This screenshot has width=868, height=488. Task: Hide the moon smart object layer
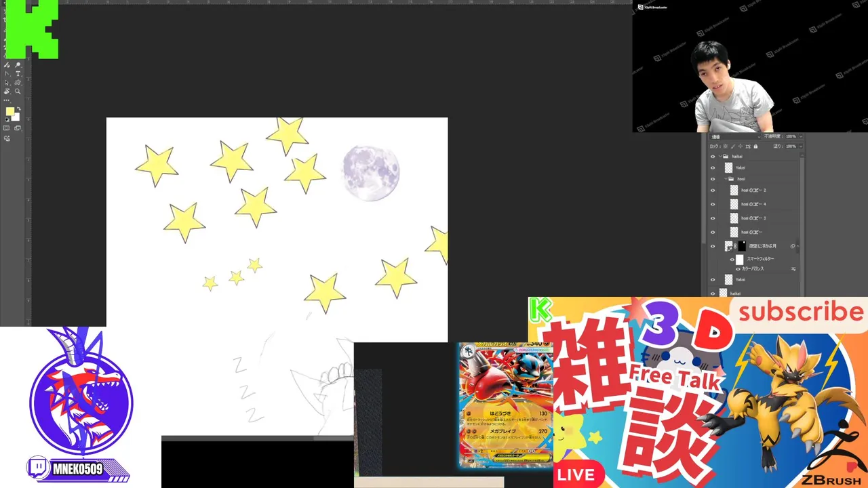[x=713, y=246]
